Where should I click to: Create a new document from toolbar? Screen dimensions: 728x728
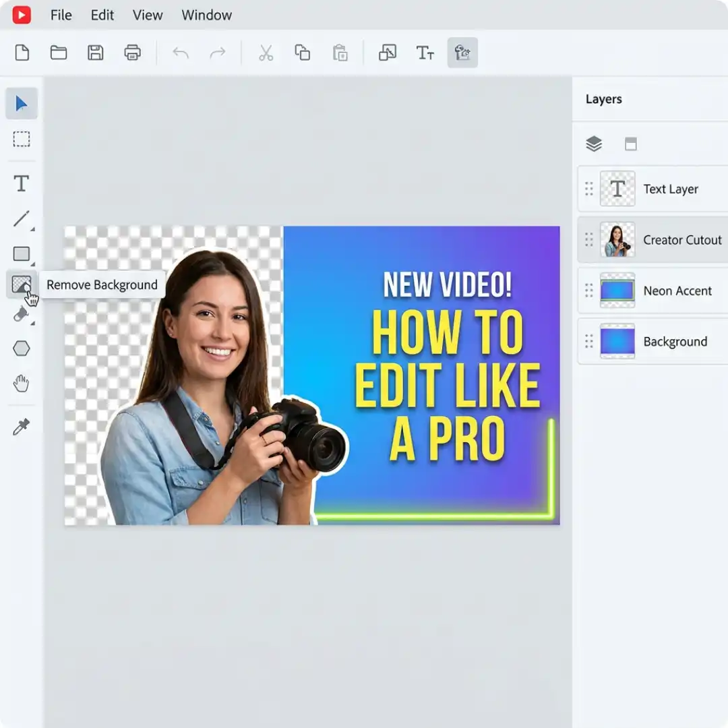tap(22, 53)
